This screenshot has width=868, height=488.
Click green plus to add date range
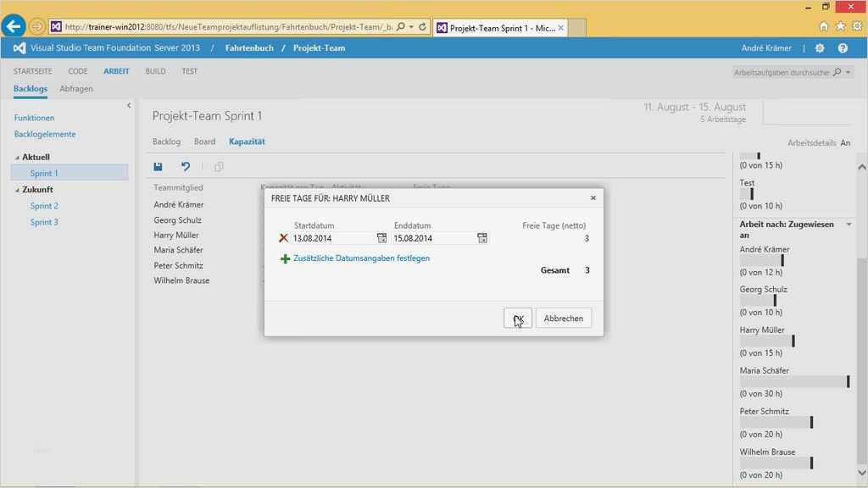[285, 258]
